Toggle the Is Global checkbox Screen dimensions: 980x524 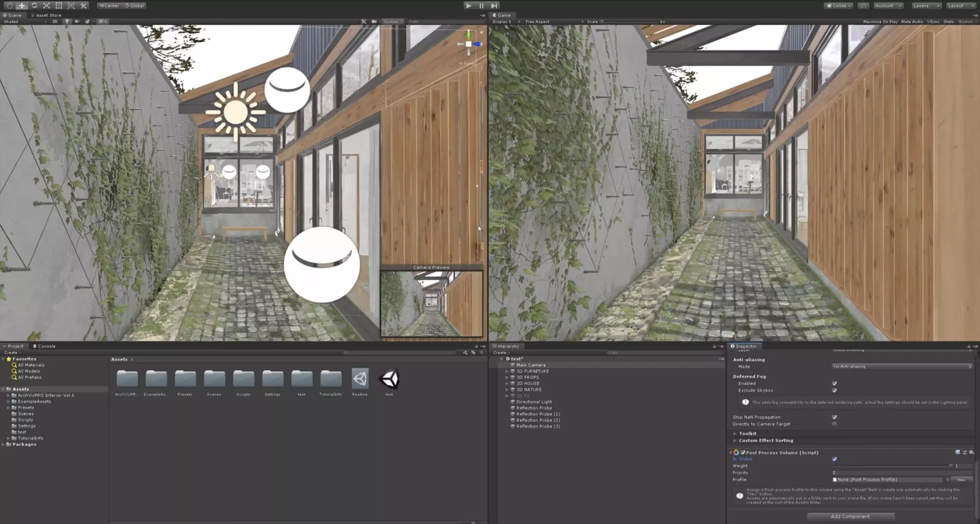coord(834,459)
